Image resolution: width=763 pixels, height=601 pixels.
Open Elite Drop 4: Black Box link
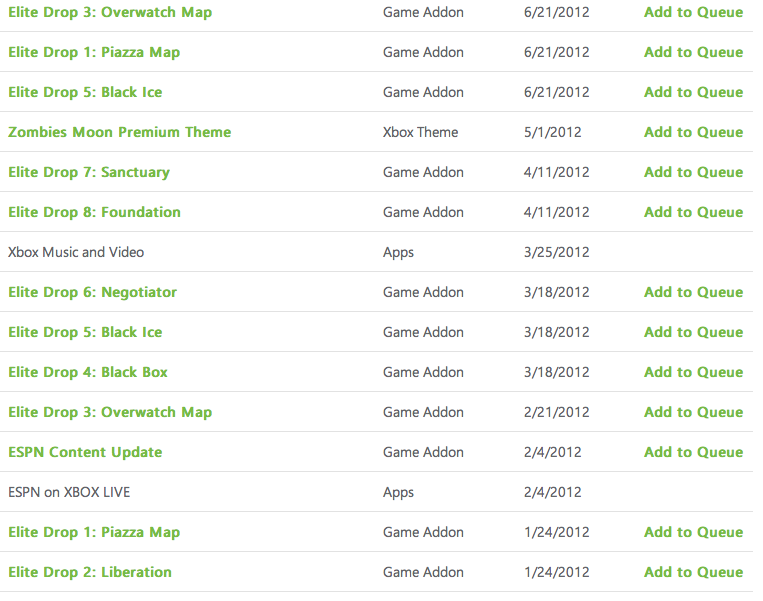88,372
